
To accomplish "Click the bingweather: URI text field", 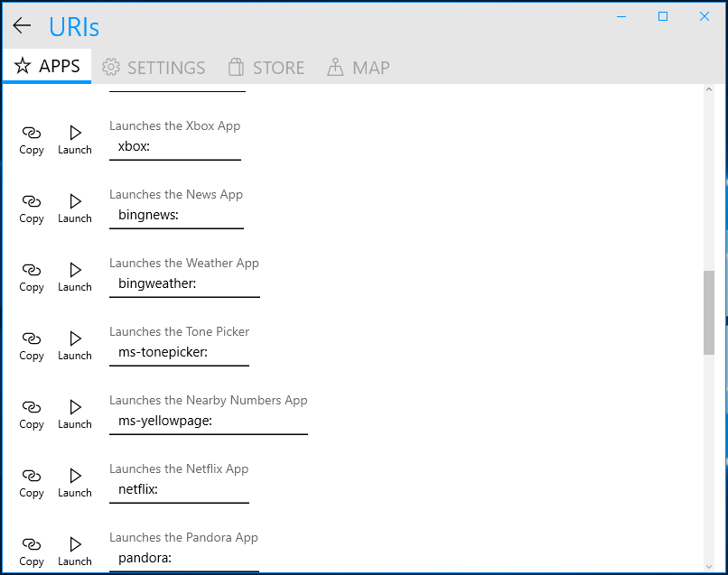I will 185,284.
